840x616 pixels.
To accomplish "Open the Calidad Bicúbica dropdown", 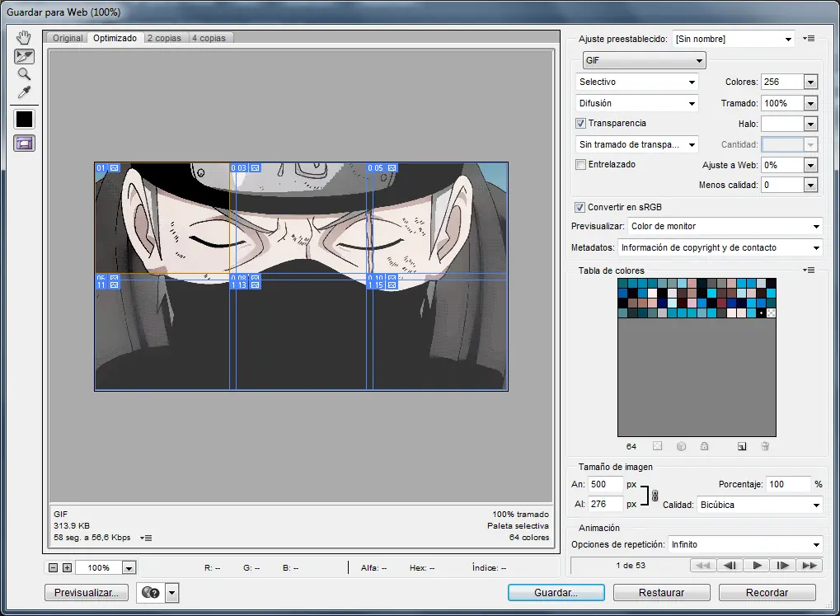I will click(760, 505).
